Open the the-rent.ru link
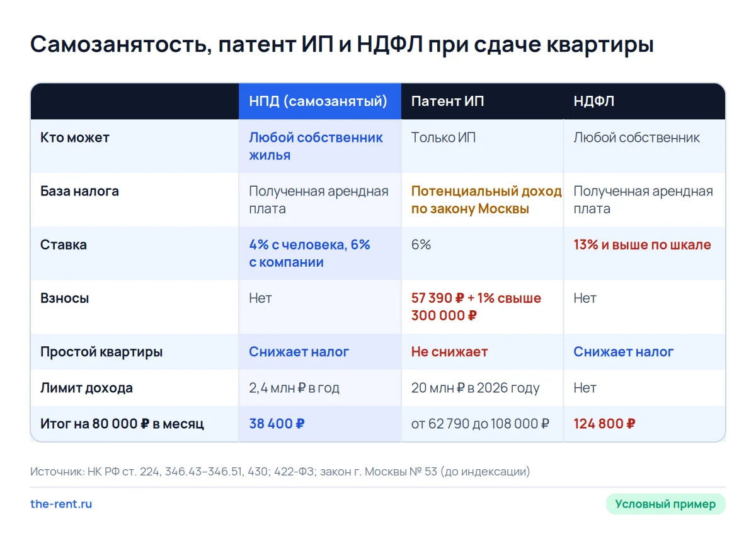 61,504
